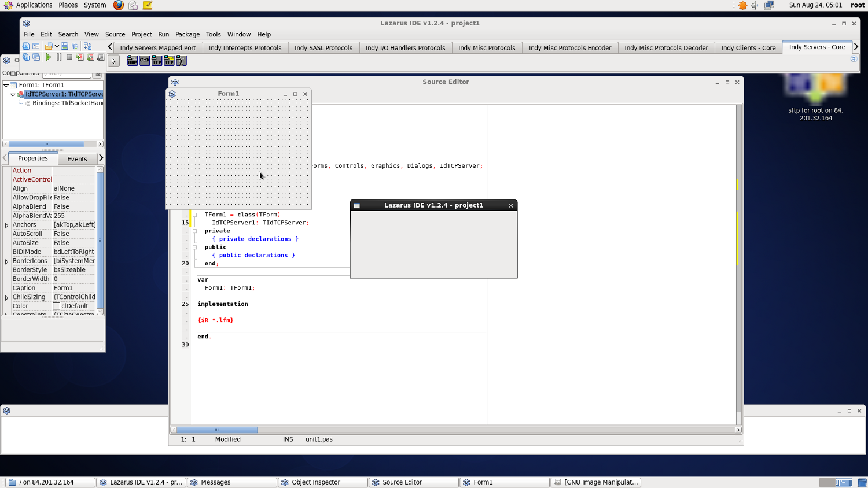Viewport: 868px width, 488px height.
Task: Switch to the Indy Clients - Core tab
Action: tap(748, 48)
